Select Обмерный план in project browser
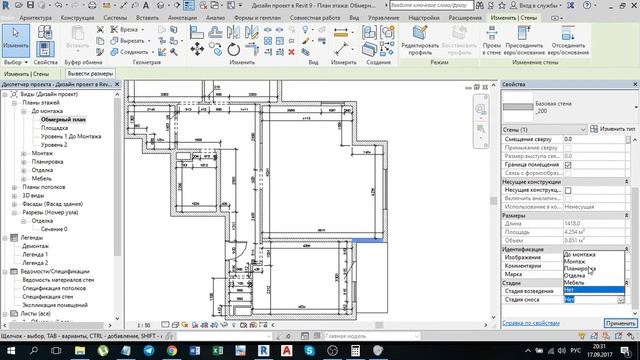The height and width of the screenshot is (360, 640). [x=63, y=120]
